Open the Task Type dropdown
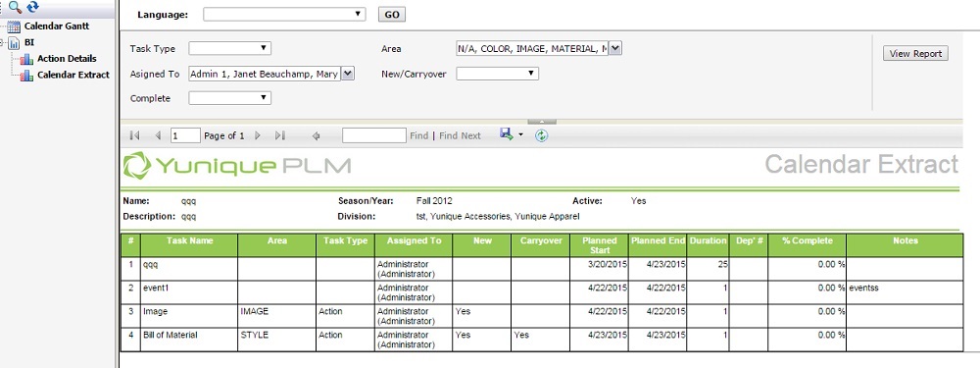Image resolution: width=980 pixels, height=368 pixels. pyautogui.click(x=229, y=48)
